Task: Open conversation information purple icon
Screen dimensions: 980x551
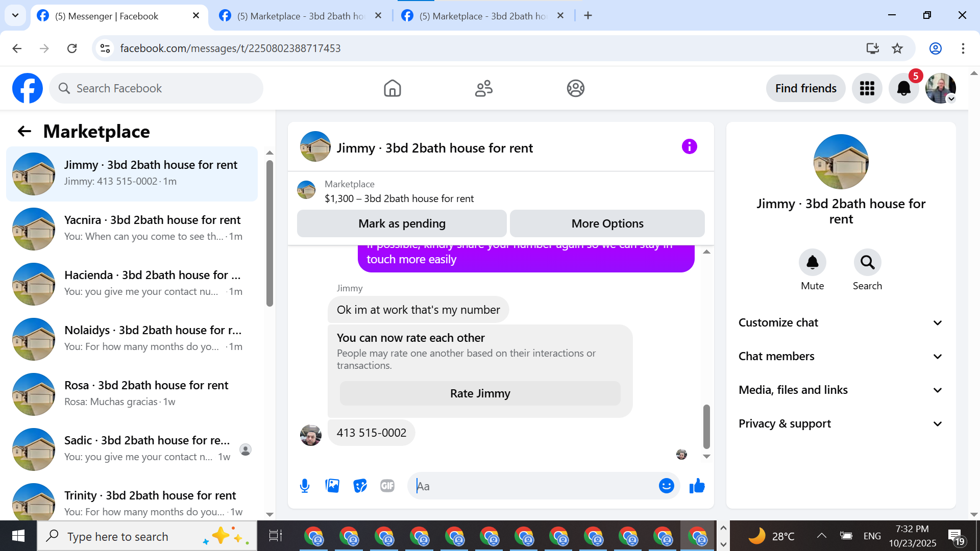Action: pos(689,147)
